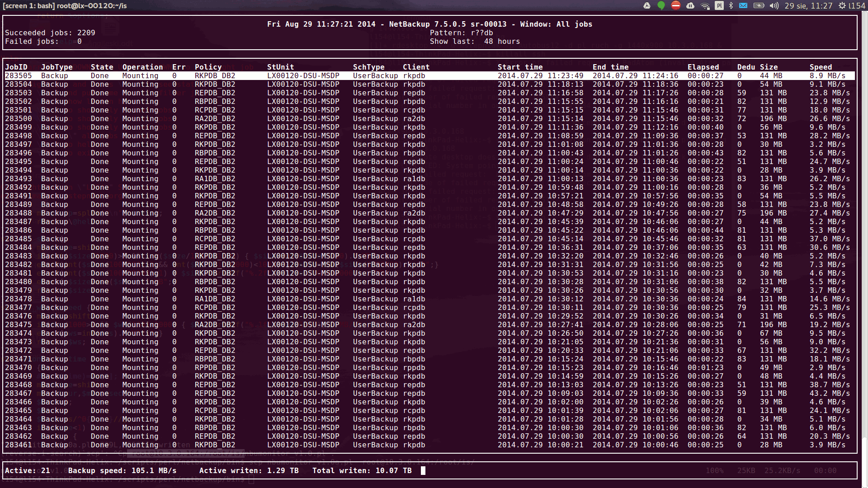Open the clock calendar showing 29 sie
868x488 pixels.
point(808,5)
